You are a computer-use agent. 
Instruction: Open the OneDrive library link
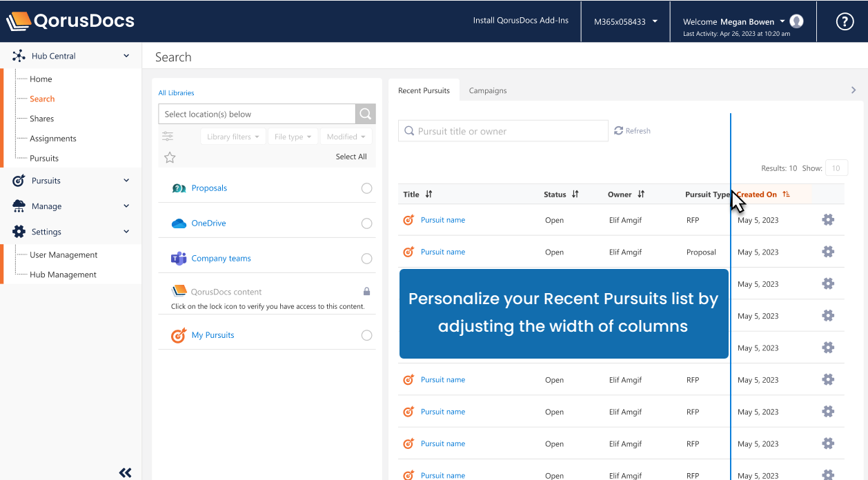point(208,223)
